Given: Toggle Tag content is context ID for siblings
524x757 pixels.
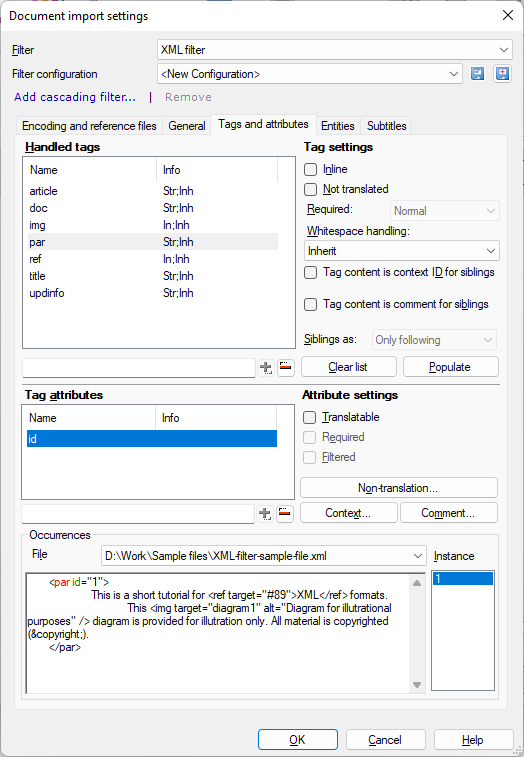Looking at the screenshot, I should coord(311,272).
